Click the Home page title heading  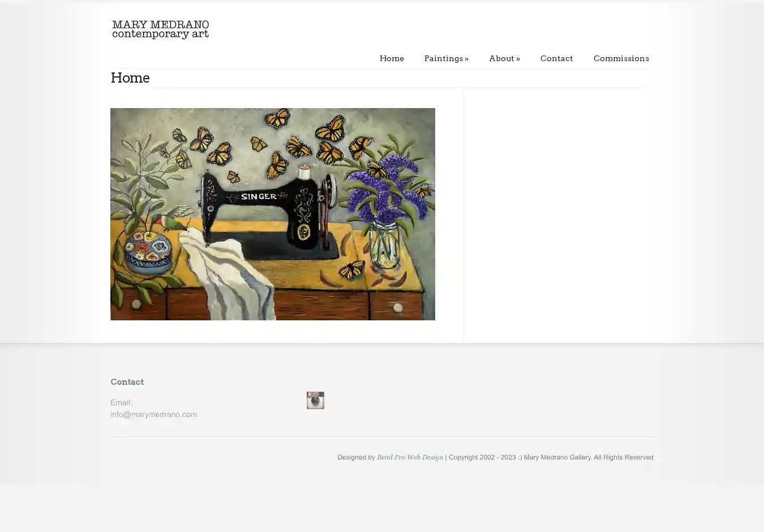pyautogui.click(x=130, y=78)
